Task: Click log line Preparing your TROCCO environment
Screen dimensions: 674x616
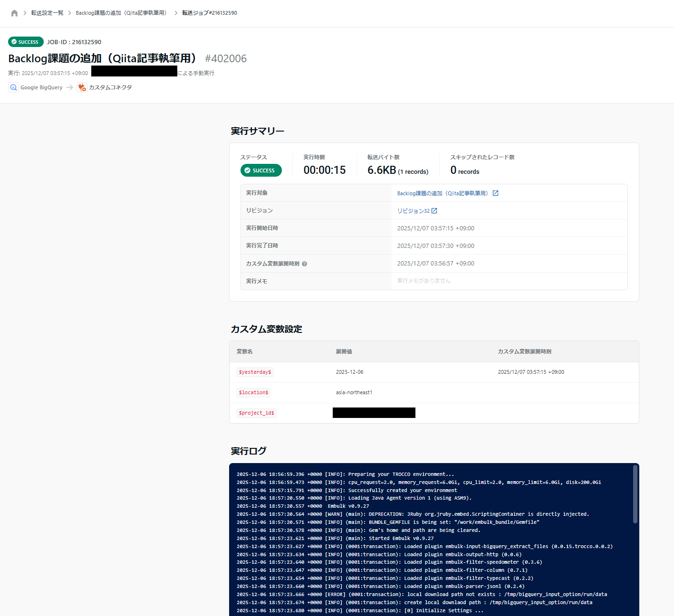Action: pos(346,474)
